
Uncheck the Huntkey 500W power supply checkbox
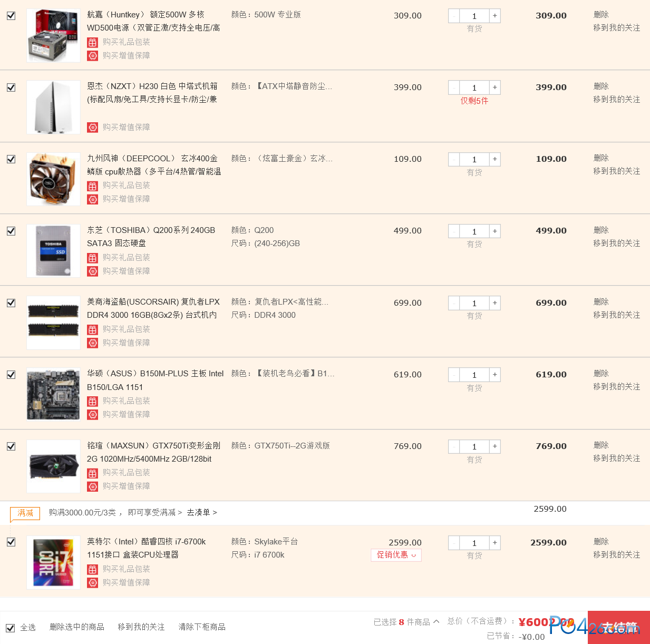pyautogui.click(x=11, y=16)
